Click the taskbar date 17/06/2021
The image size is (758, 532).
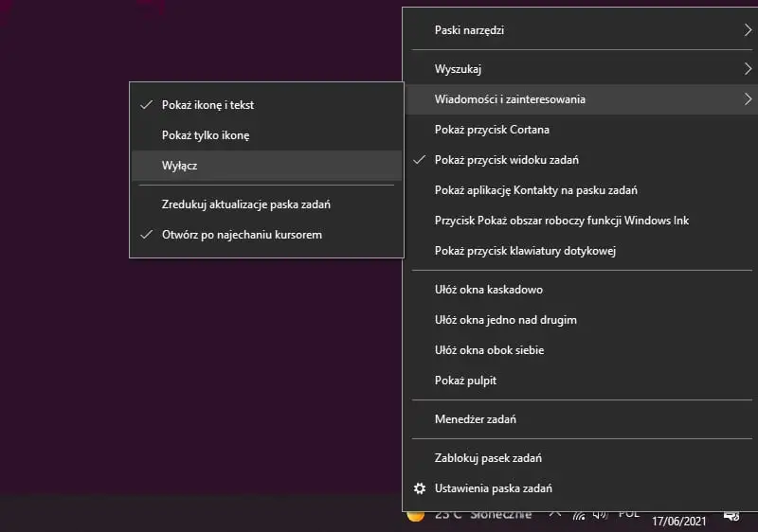678,522
